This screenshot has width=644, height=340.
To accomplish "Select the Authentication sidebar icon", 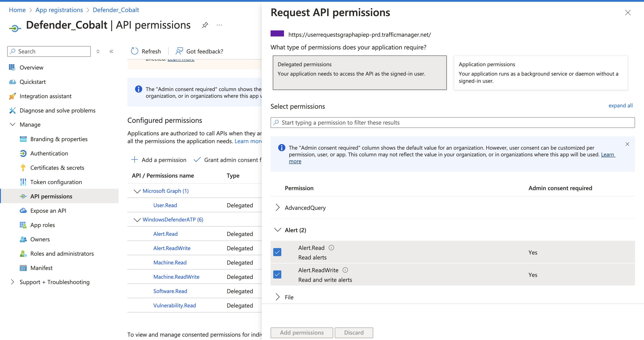I will point(23,153).
